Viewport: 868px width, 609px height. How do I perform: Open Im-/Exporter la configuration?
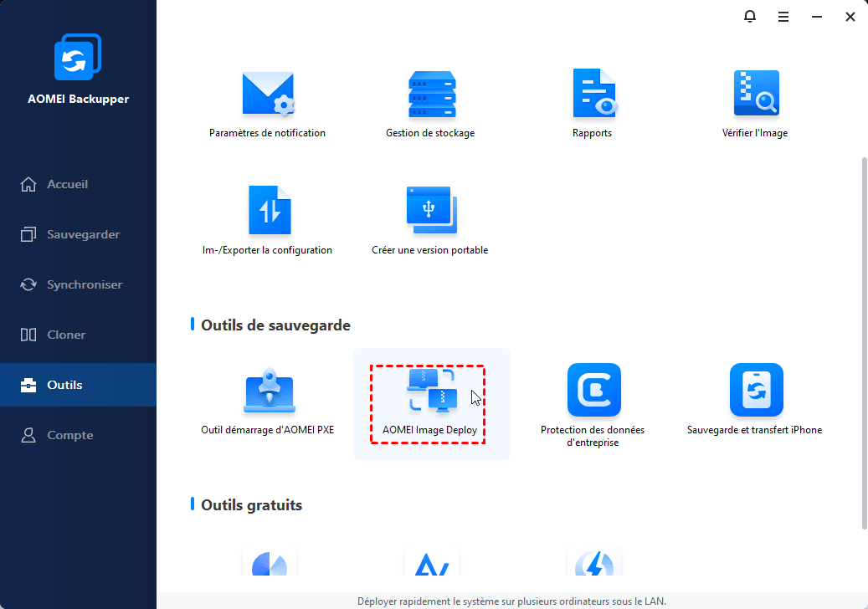click(x=268, y=220)
